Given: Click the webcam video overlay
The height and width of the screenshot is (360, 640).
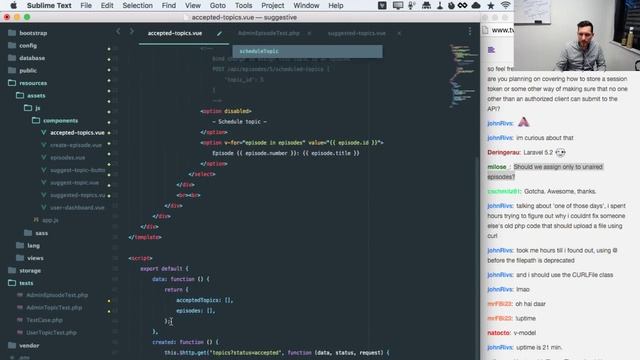Looking at the screenshot, I should coord(577,36).
